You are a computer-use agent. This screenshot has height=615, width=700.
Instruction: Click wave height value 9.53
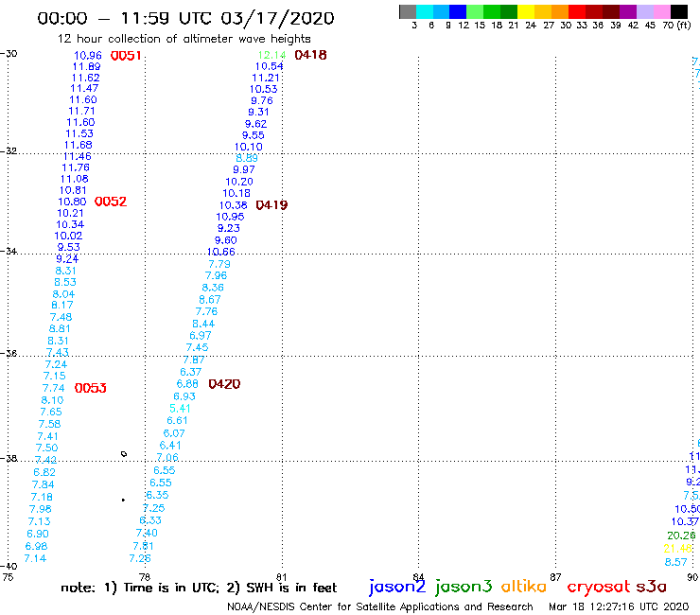[x=68, y=247]
